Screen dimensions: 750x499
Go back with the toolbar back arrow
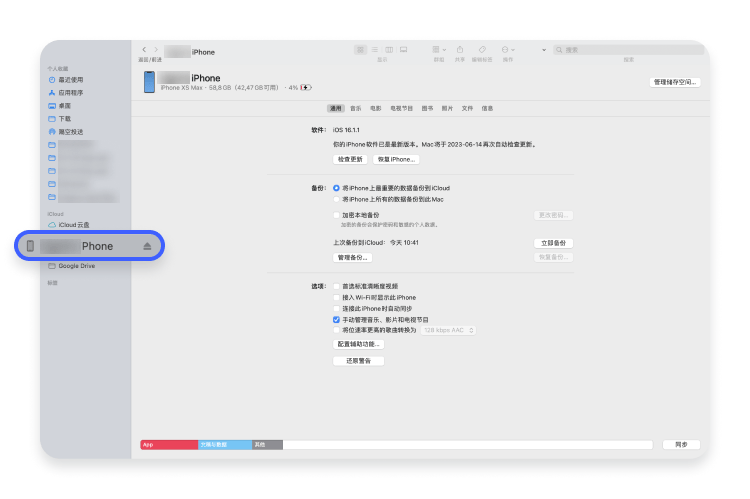click(144, 49)
